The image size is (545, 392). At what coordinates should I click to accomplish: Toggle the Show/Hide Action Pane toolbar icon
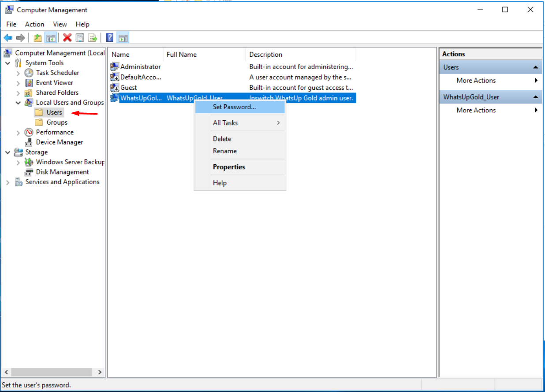[123, 38]
